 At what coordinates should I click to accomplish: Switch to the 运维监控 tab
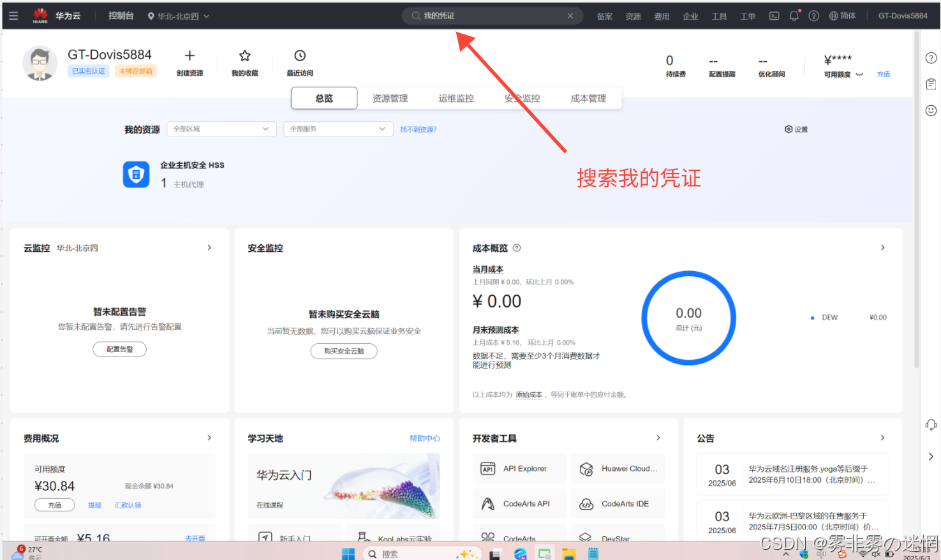[x=456, y=98]
